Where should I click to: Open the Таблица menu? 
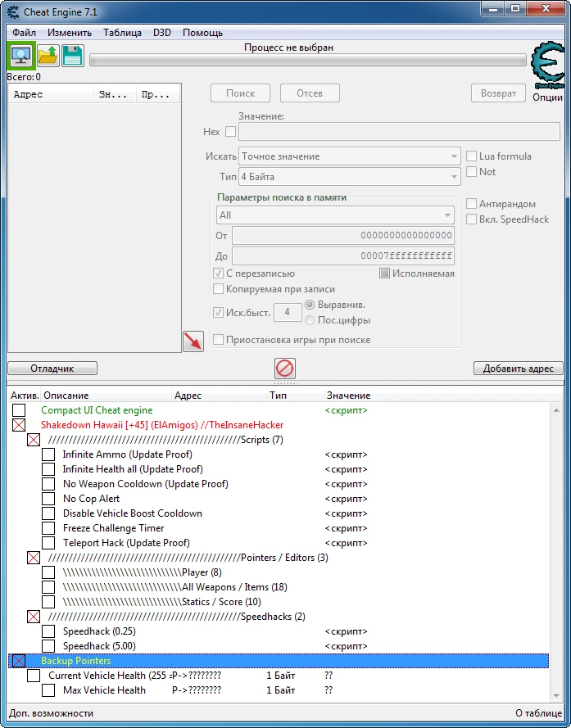(122, 33)
